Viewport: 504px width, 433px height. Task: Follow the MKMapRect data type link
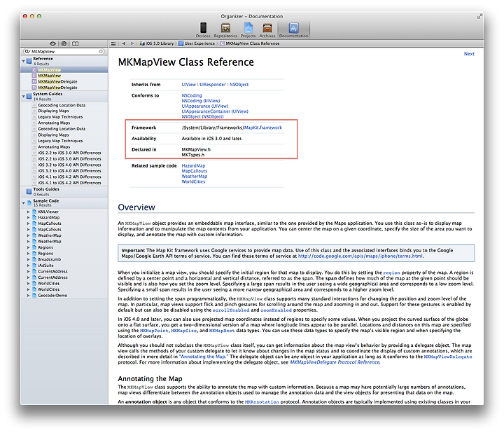222,331
